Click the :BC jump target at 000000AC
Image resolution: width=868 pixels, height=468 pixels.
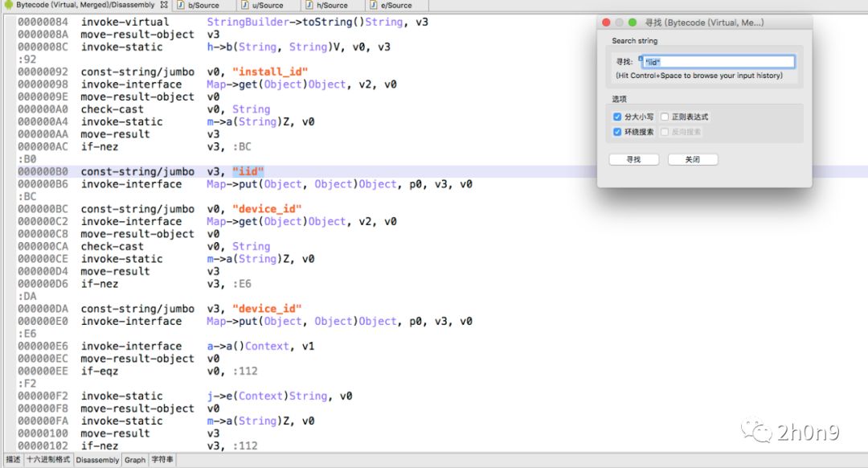click(x=242, y=147)
